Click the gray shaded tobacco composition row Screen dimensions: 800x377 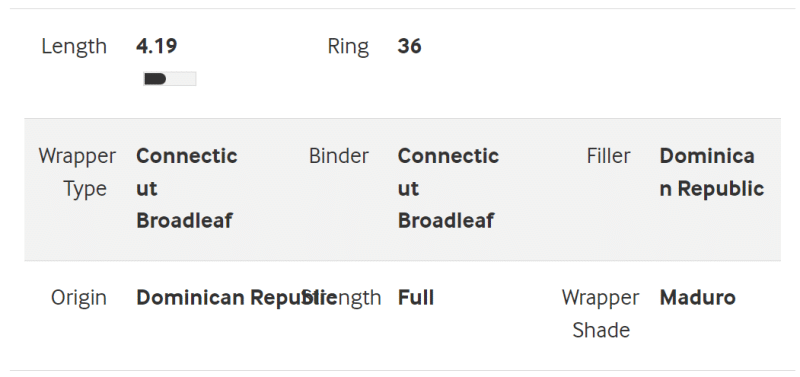403,190
